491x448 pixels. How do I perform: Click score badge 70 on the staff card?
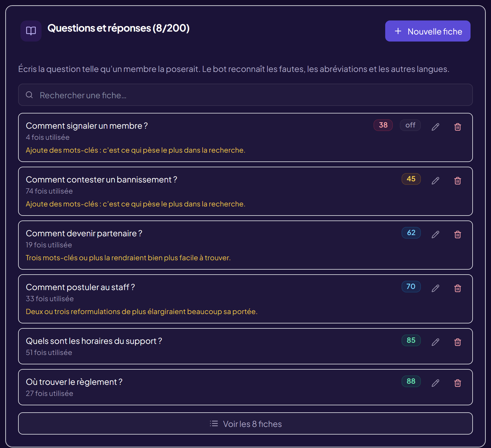pos(411,287)
